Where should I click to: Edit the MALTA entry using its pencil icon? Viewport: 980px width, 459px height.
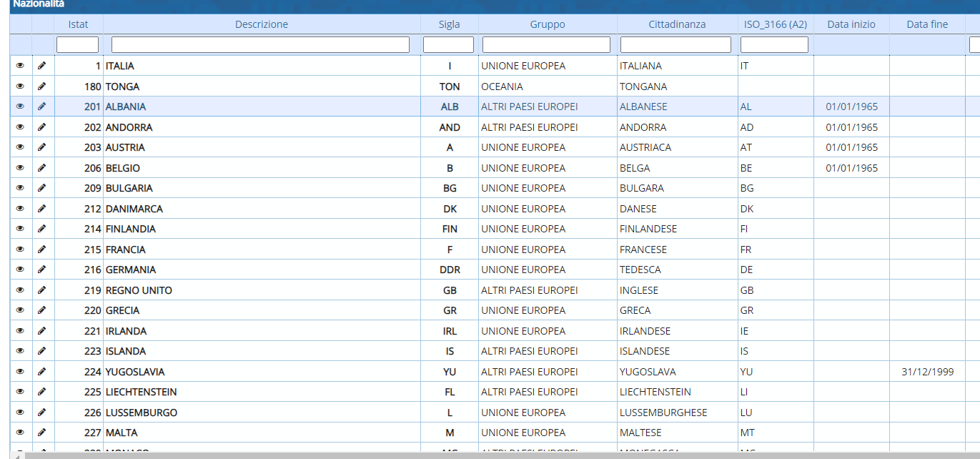[x=41, y=433]
